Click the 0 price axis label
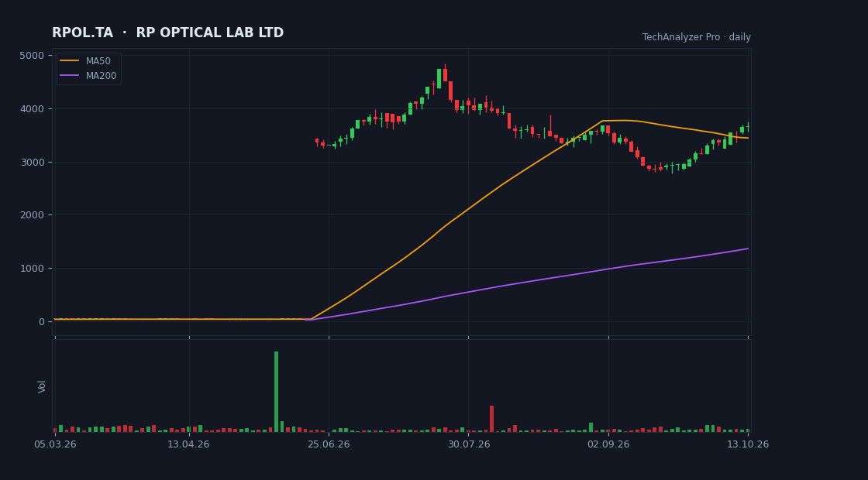The width and height of the screenshot is (868, 480). (x=42, y=322)
